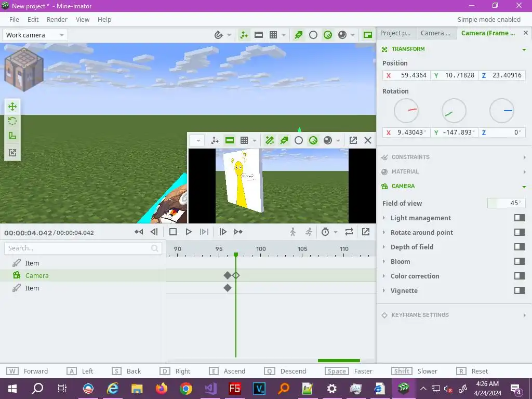Open the View menu
The image size is (532, 399).
[x=83, y=19]
